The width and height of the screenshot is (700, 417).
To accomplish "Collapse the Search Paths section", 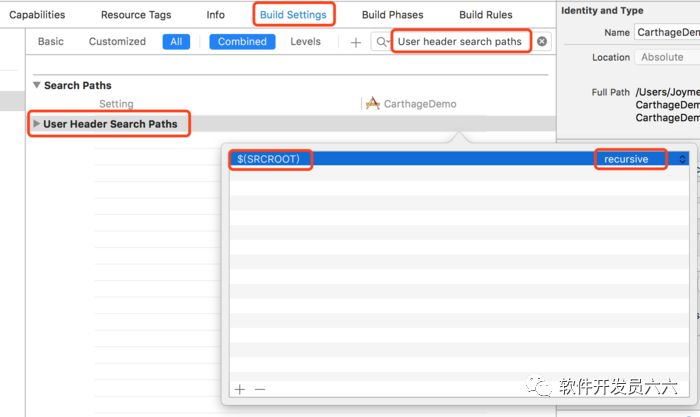I will click(x=37, y=85).
